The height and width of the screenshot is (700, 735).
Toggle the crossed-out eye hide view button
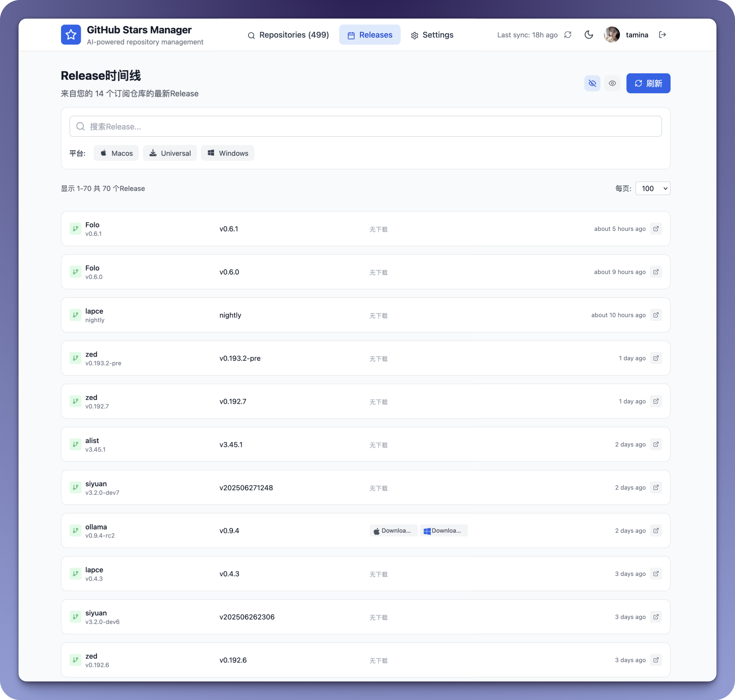coord(592,83)
